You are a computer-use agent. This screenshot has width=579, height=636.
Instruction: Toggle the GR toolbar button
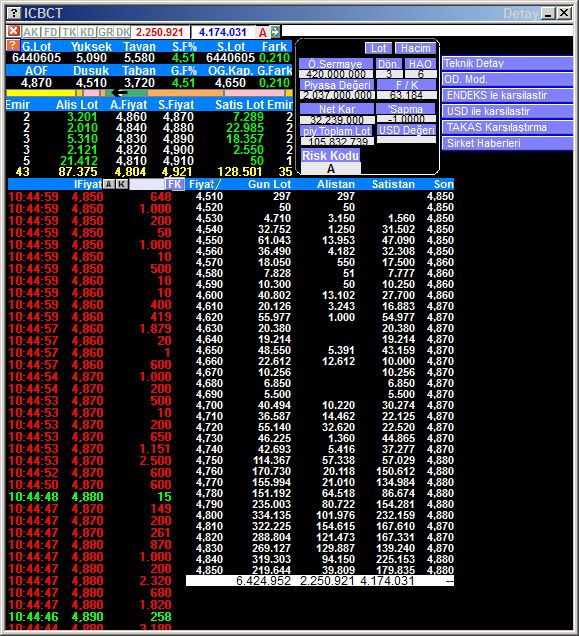pos(105,32)
